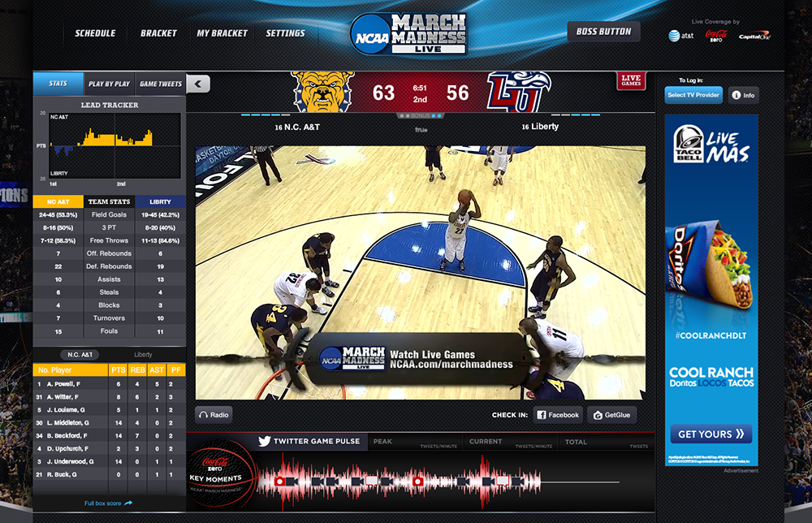Screen dimensions: 812x523
Task: Click the Total tweets stat
Action: pyautogui.click(x=606, y=442)
